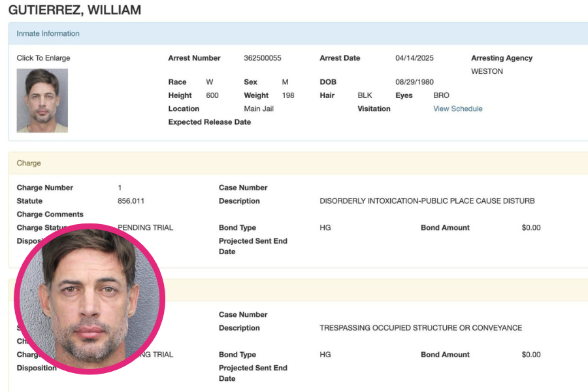Click the small mugshot thumbnail to enlarge
This screenshot has width=588, height=392.
point(42,101)
